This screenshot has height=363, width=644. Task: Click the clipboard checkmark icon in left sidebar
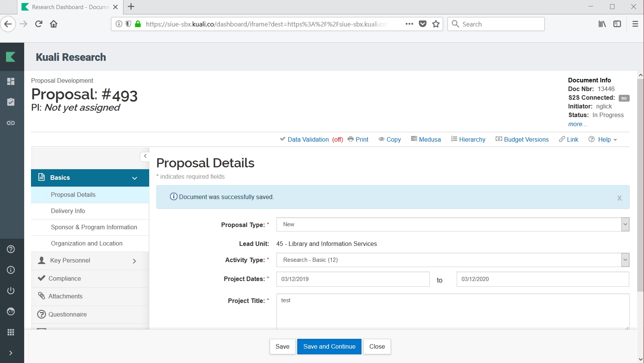coord(11,102)
